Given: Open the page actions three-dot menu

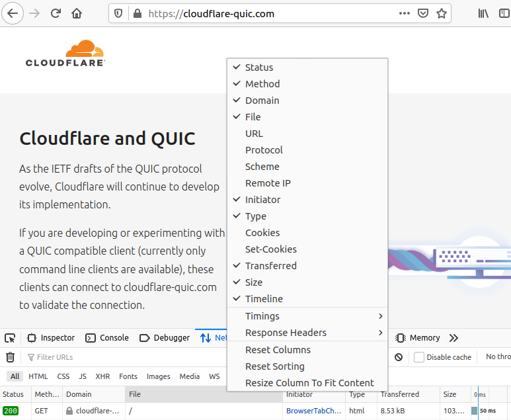Looking at the screenshot, I should (x=405, y=13).
